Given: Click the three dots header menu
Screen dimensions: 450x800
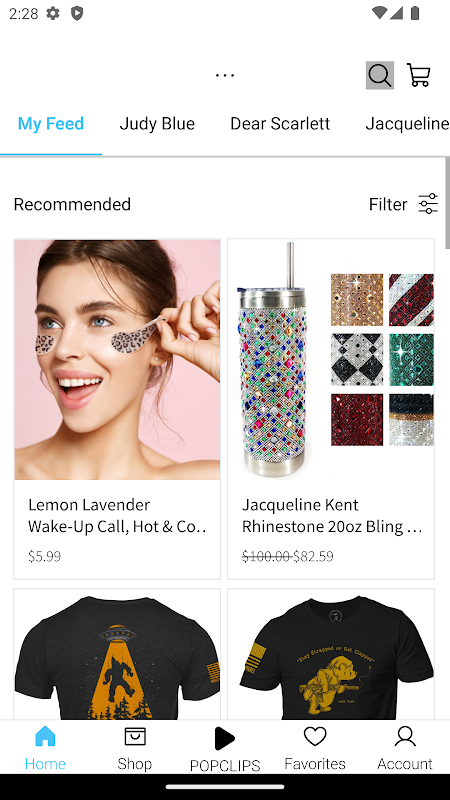Looking at the screenshot, I should click(224, 75).
